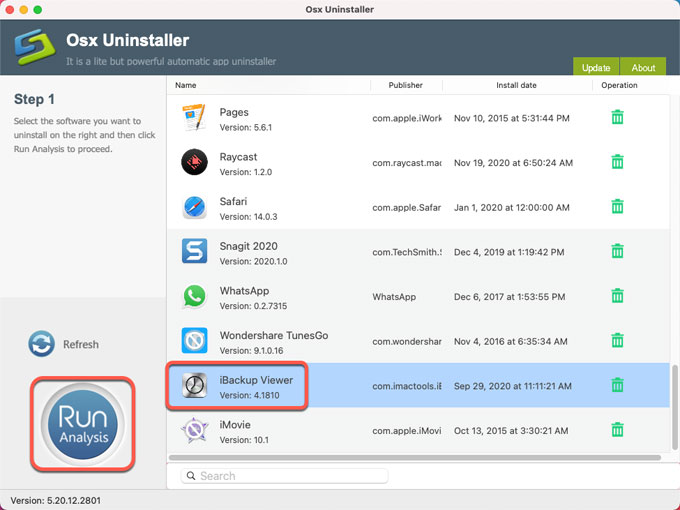Select the Snagit 2020 app icon

click(x=194, y=251)
